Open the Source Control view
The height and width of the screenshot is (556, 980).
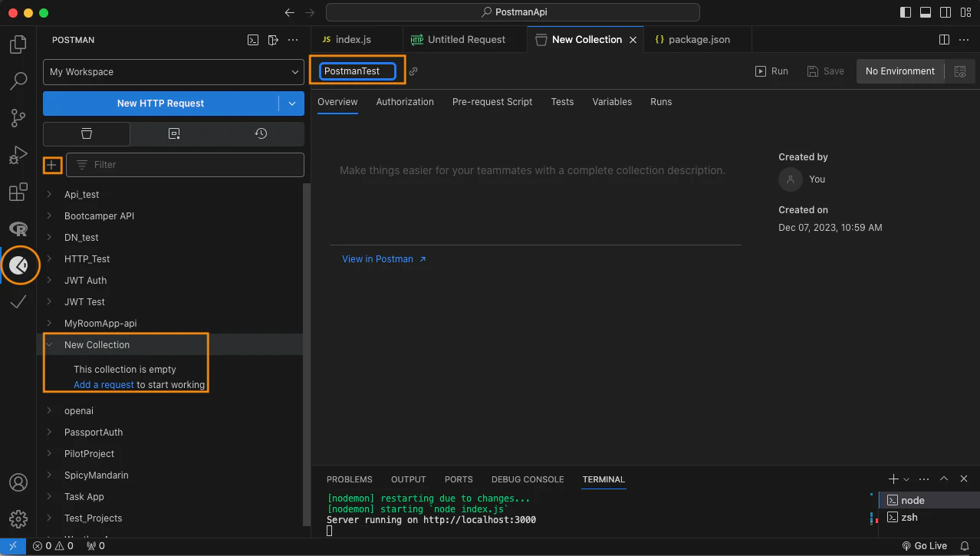click(x=18, y=117)
